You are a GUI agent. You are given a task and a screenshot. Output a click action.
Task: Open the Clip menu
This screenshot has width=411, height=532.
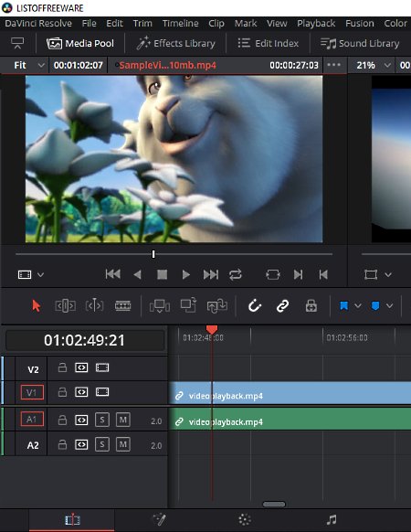pos(216,24)
